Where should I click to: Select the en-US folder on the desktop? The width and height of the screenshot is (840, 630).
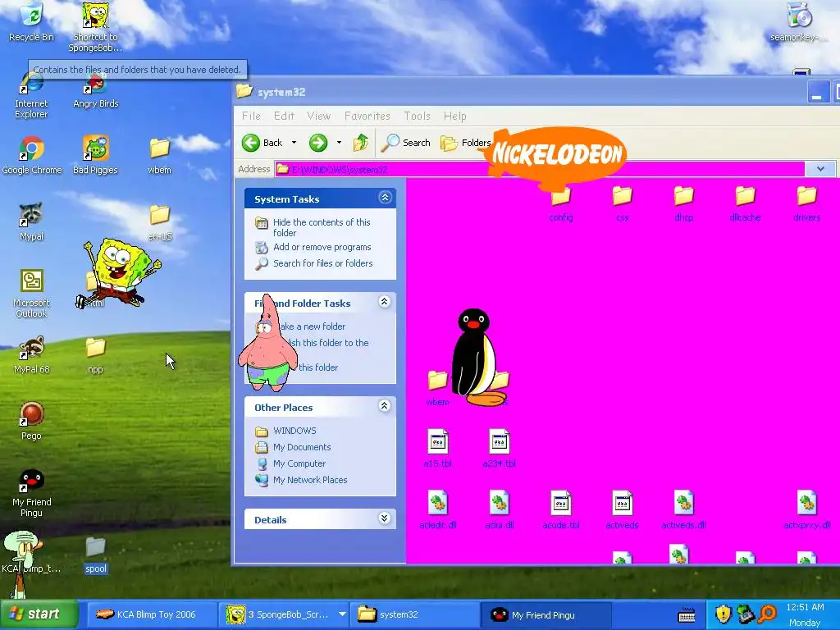click(x=160, y=222)
